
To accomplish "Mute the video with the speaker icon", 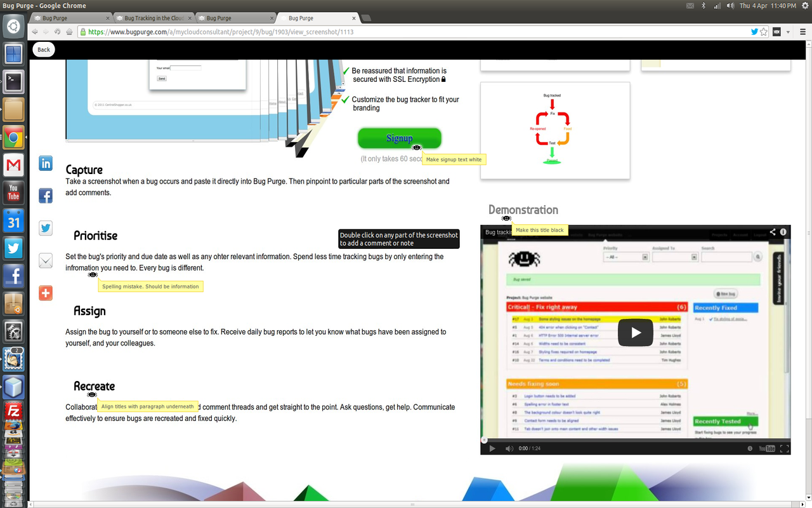I will pos(509,448).
